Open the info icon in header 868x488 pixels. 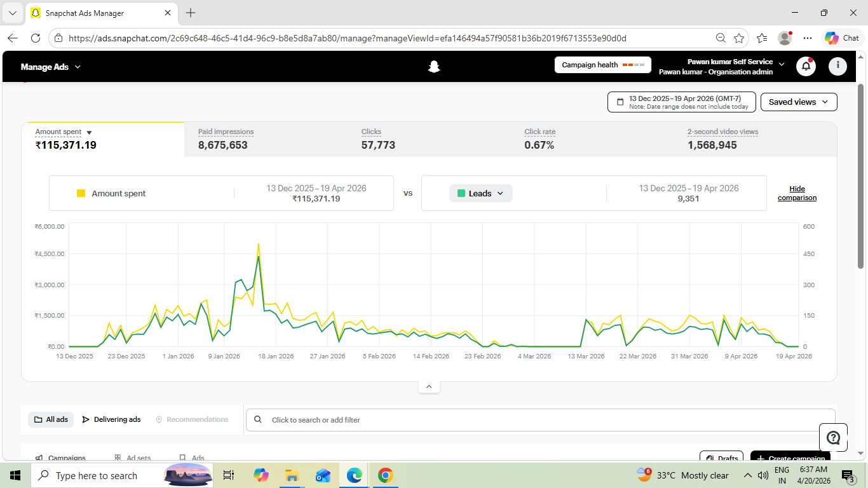pyautogui.click(x=837, y=66)
